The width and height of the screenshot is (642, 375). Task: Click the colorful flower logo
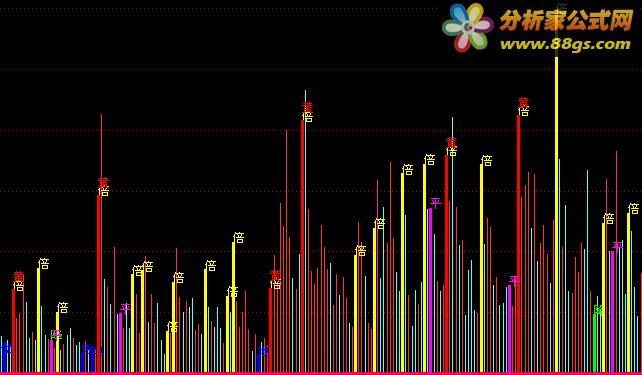tap(467, 27)
